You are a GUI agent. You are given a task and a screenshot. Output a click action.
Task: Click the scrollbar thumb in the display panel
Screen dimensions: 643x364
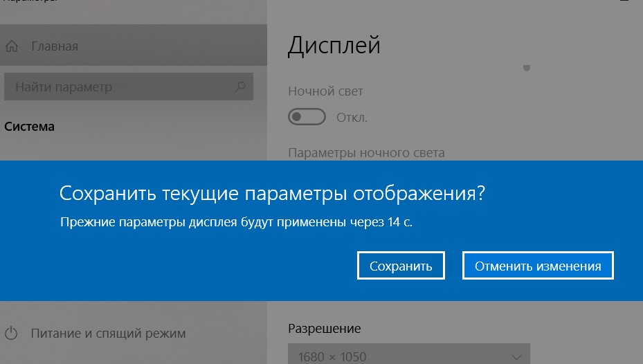coord(527,68)
